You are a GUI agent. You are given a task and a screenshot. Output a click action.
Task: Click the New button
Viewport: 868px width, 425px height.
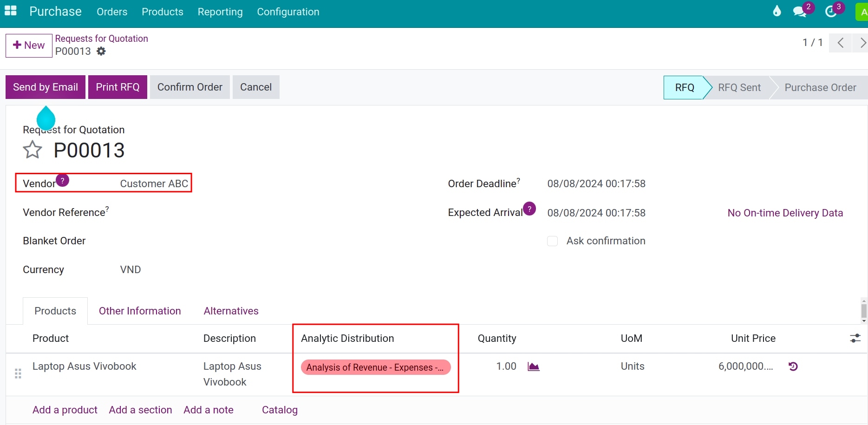pos(29,46)
